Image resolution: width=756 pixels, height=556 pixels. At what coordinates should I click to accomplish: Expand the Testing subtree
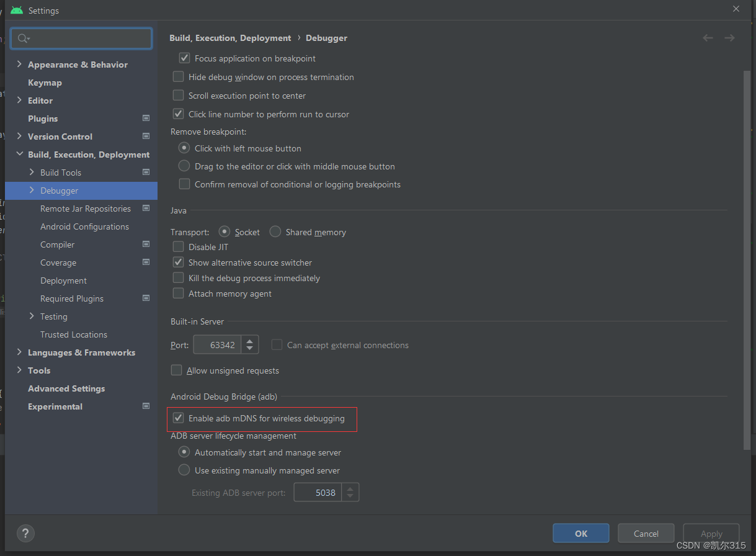pos(32,316)
